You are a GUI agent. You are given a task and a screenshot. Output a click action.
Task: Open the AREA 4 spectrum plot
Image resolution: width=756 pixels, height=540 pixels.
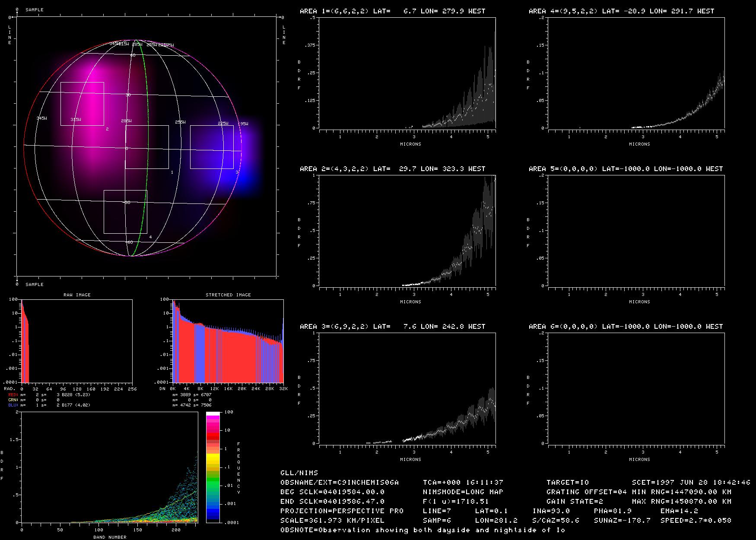pos(636,73)
